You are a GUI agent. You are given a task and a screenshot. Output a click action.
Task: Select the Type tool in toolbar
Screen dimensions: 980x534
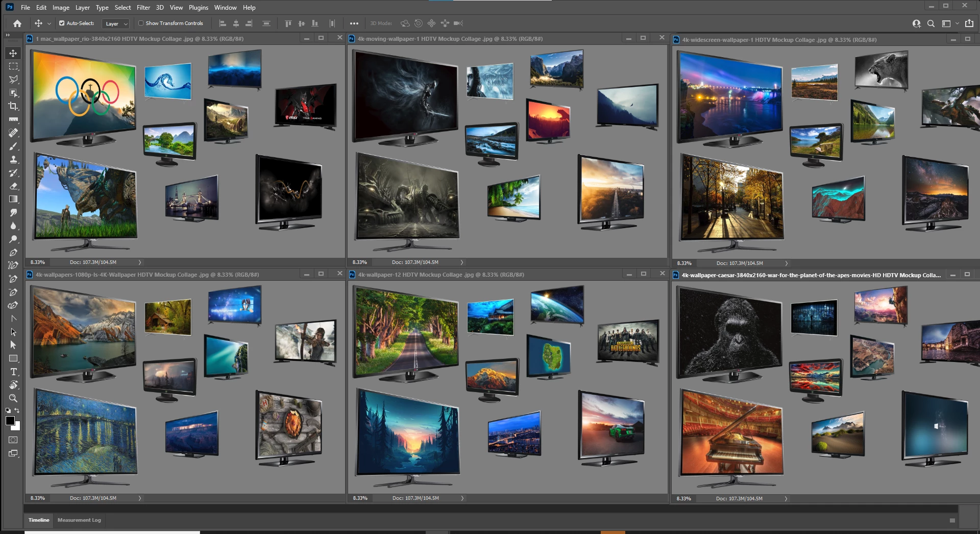[x=13, y=372]
